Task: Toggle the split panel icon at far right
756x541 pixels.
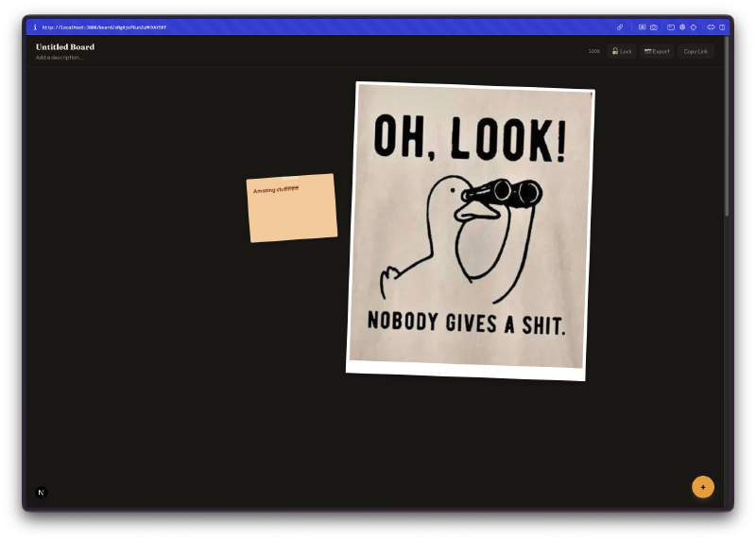Action: 722,27
